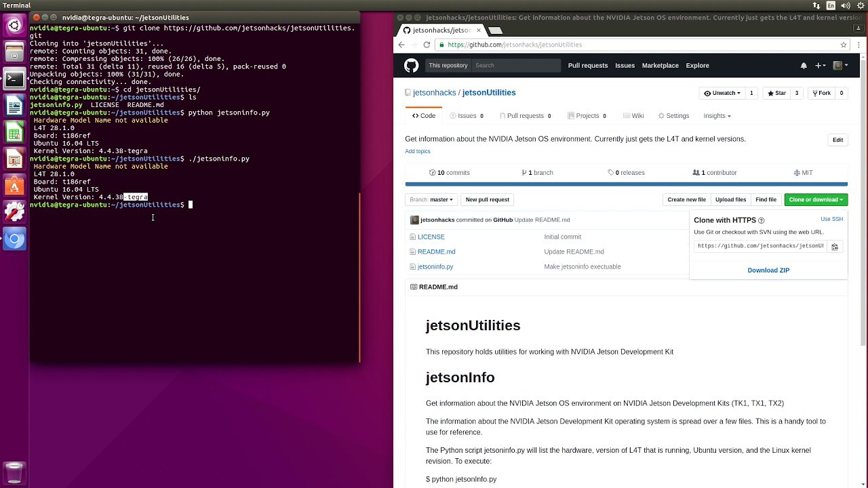Image resolution: width=868 pixels, height=488 pixels.
Task: Expand the Unwatch dropdown
Action: (x=722, y=94)
